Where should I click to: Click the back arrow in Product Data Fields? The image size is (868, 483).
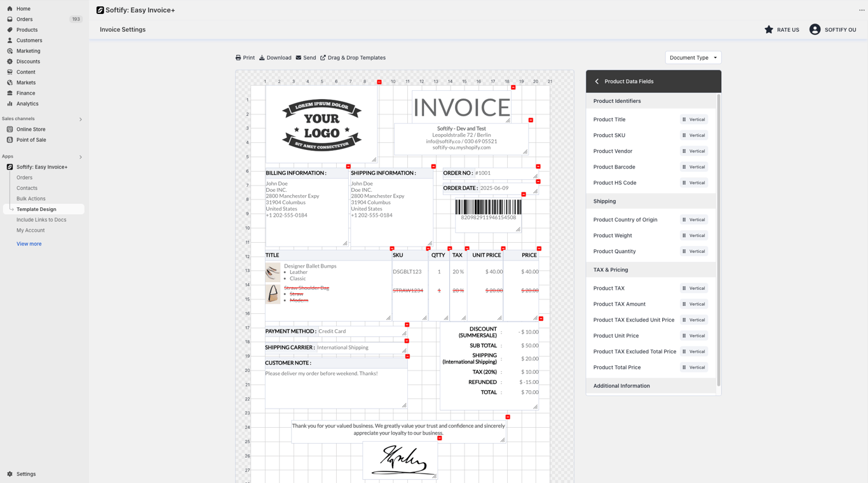[597, 81]
